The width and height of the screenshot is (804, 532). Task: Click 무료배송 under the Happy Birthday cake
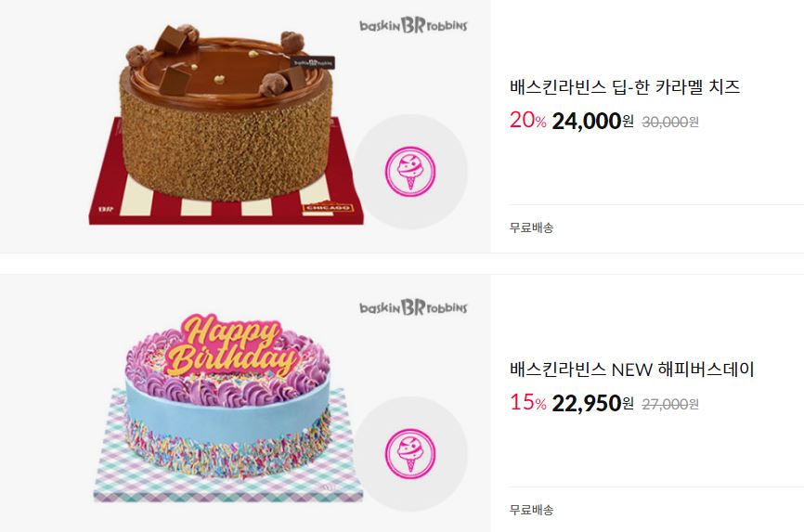click(531, 510)
